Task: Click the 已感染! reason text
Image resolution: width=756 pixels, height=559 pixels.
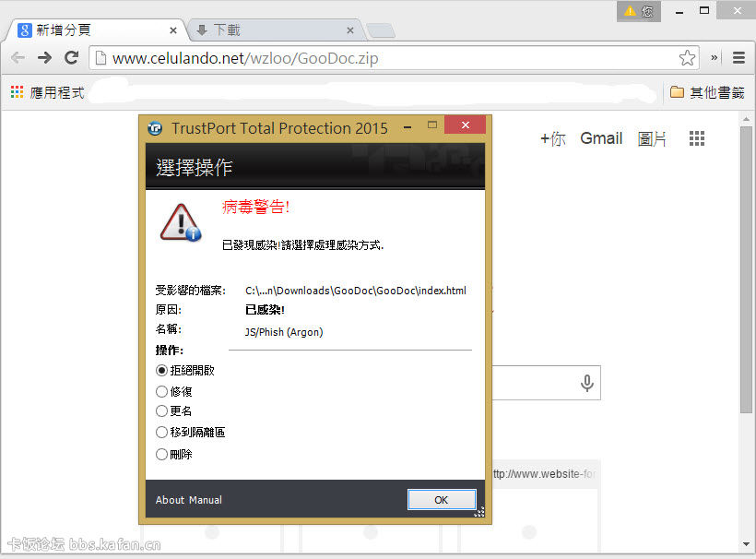Action: [x=265, y=310]
